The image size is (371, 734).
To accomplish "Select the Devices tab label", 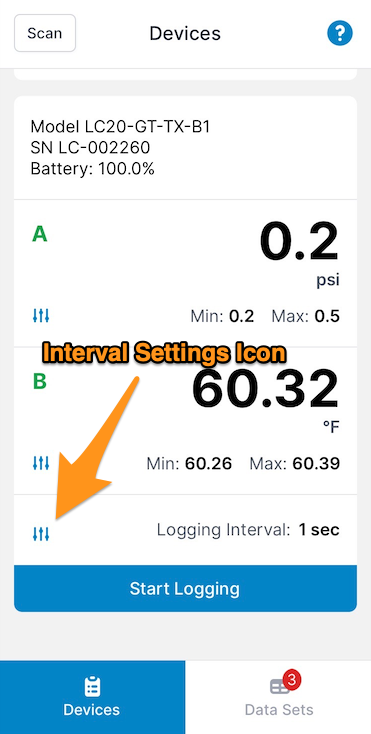I will point(92,710).
